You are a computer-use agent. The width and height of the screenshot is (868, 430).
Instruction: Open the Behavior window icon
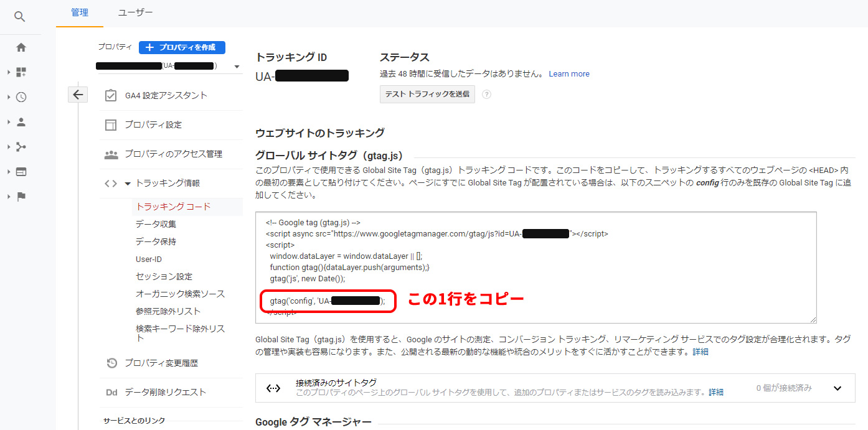21,172
